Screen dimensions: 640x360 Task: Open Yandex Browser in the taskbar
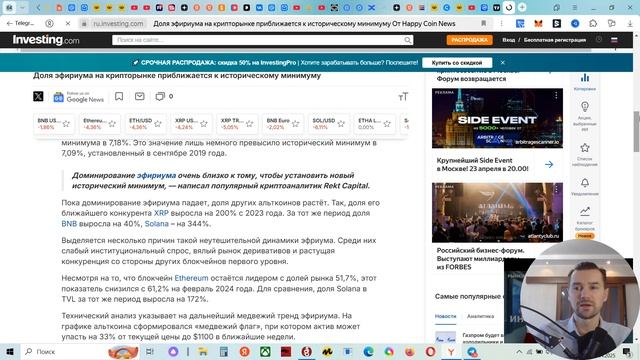(x=451, y=351)
